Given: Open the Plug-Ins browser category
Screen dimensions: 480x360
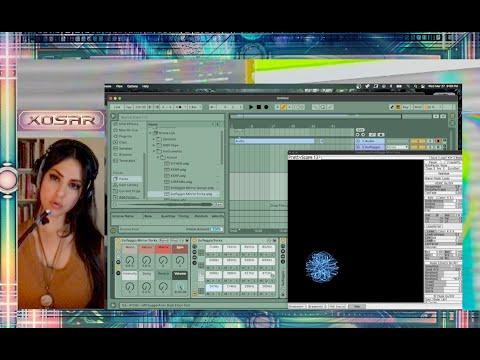Looking at the screenshot, I should pyautogui.click(x=125, y=136).
